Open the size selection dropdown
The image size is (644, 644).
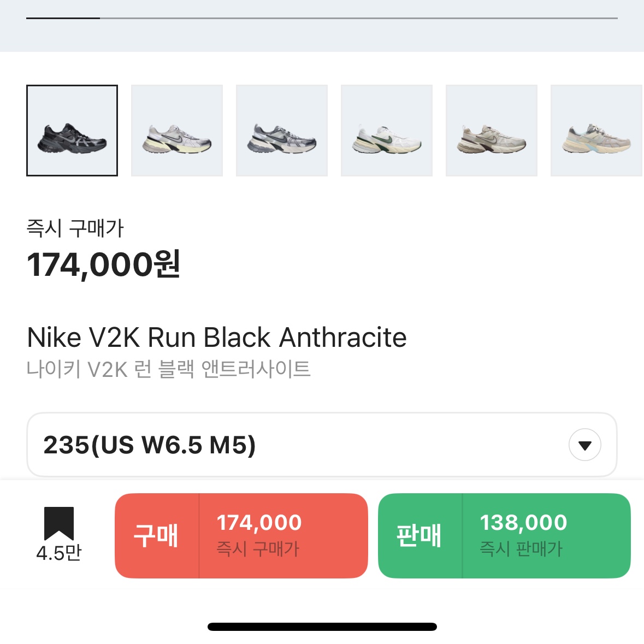coord(322,444)
